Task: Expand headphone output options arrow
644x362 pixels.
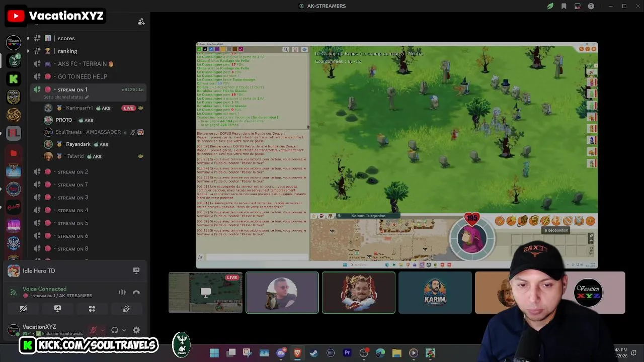Action: tap(124, 330)
